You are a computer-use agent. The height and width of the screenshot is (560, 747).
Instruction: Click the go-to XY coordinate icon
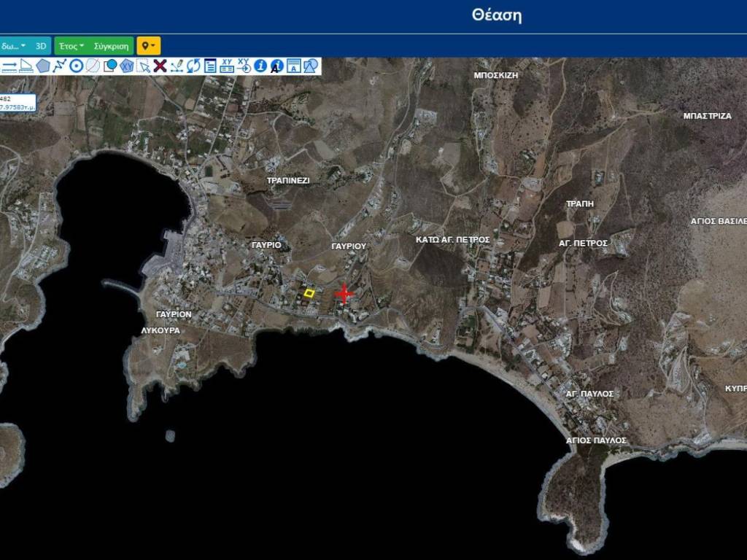coord(244,66)
